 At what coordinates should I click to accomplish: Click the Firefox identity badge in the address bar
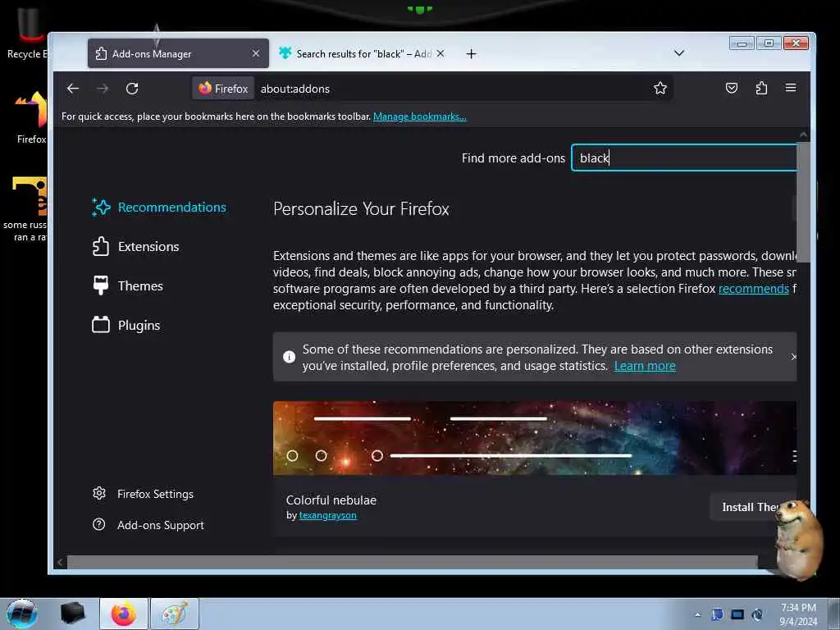[223, 89]
